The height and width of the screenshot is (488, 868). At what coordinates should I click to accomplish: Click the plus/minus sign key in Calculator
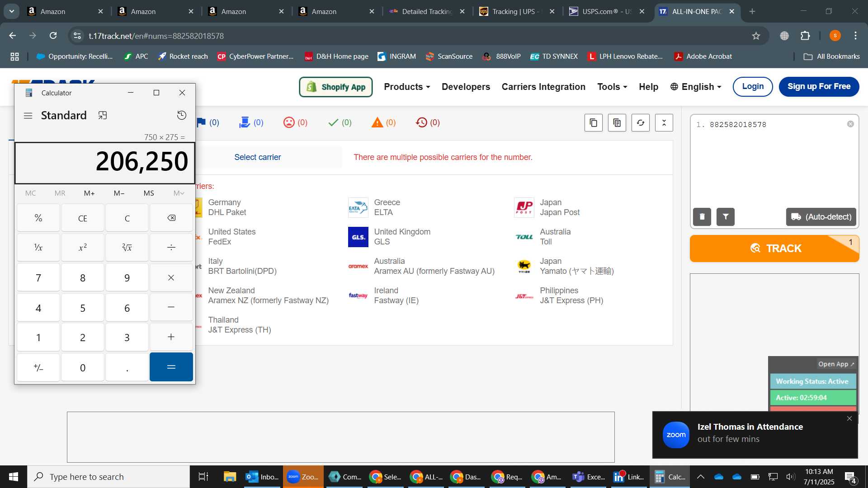coord(38,367)
